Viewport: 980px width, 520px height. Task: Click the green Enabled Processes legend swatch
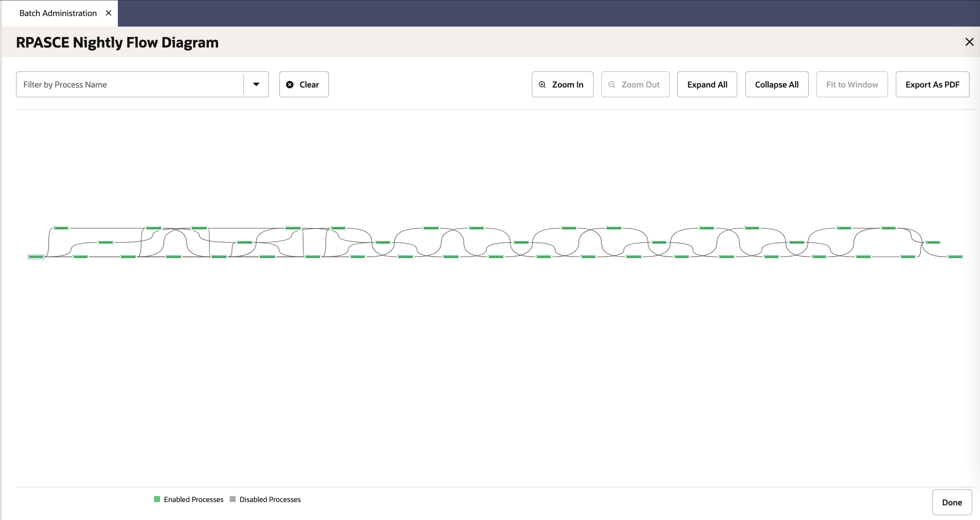click(x=157, y=499)
